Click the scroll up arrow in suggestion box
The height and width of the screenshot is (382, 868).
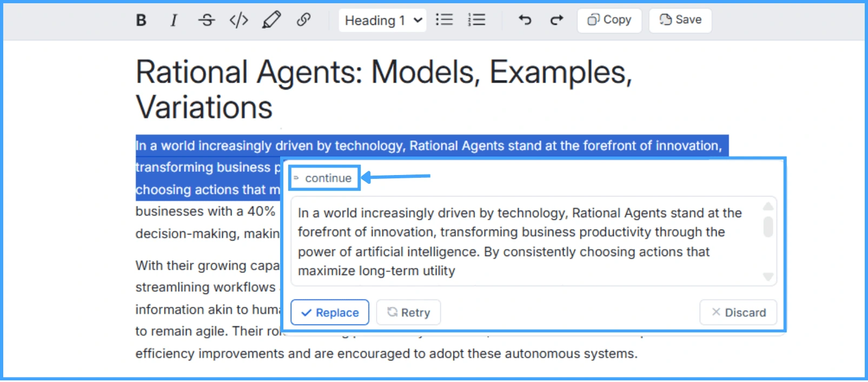click(x=768, y=206)
